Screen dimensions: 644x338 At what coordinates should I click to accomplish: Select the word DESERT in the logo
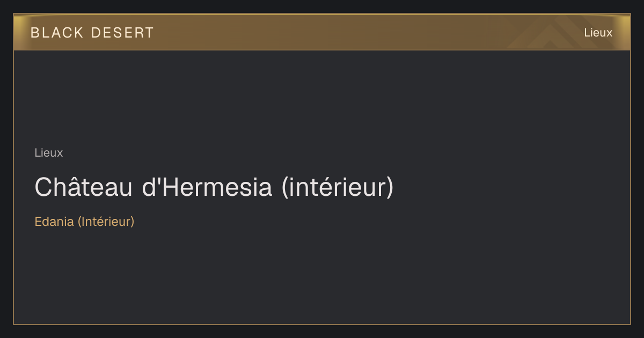tap(123, 33)
